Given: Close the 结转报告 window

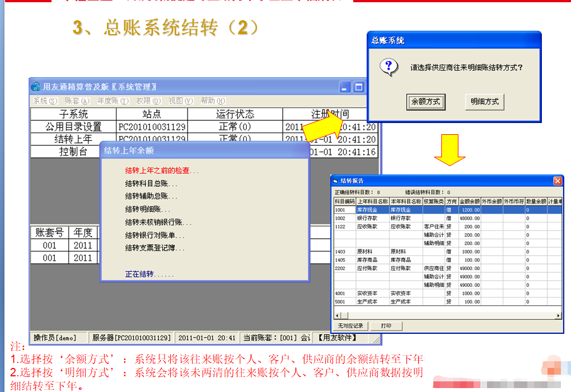Looking at the screenshot, I should (x=558, y=181).
